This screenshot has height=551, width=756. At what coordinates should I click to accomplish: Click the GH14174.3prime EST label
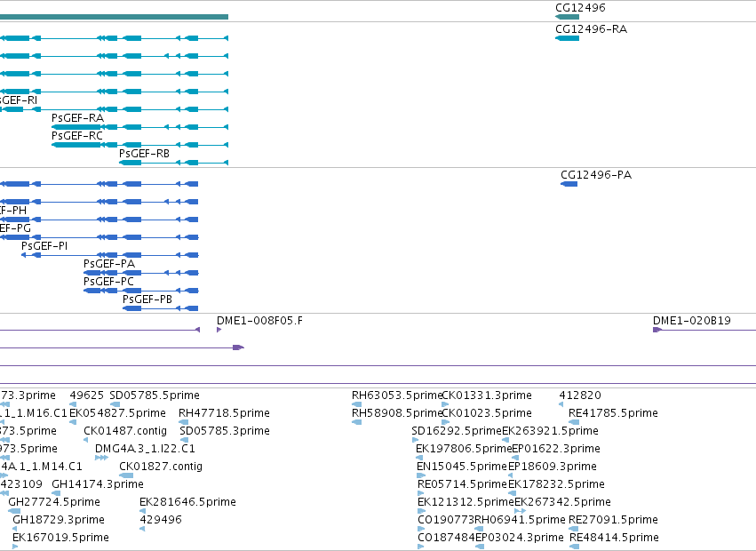click(x=98, y=484)
